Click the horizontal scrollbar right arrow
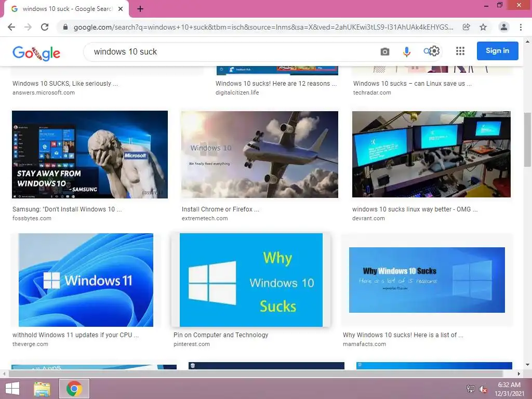532x399 pixels. 519,374
